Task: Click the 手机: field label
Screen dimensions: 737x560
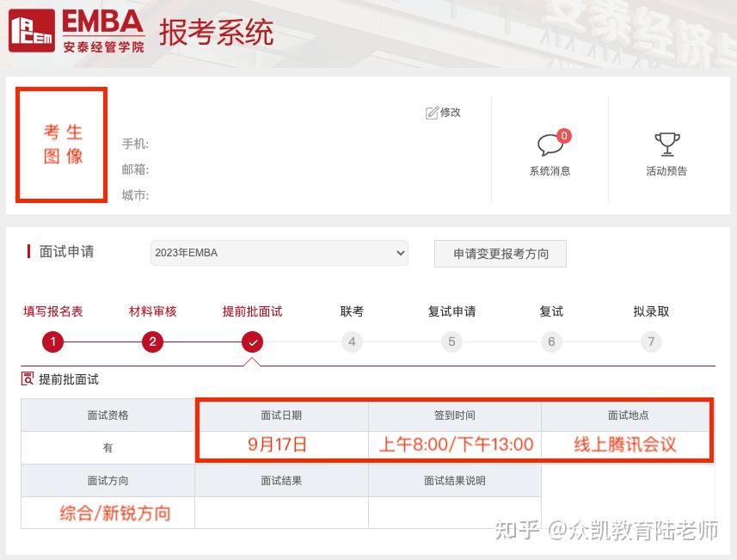Action: (135, 144)
